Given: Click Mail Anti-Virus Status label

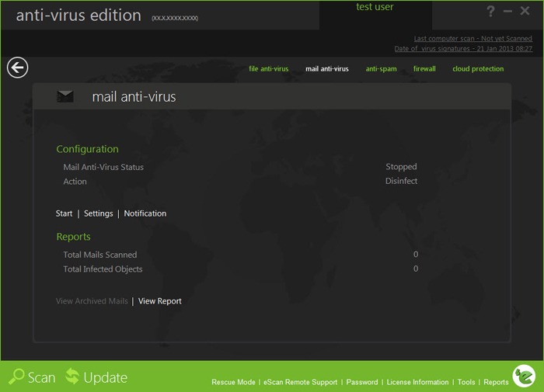Looking at the screenshot, I should point(103,167).
